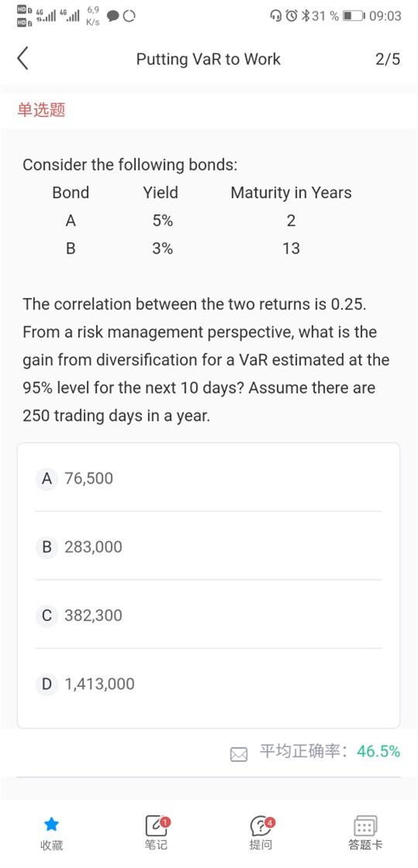Select answer option A 76,500
This screenshot has width=418, height=868.
pos(209,478)
